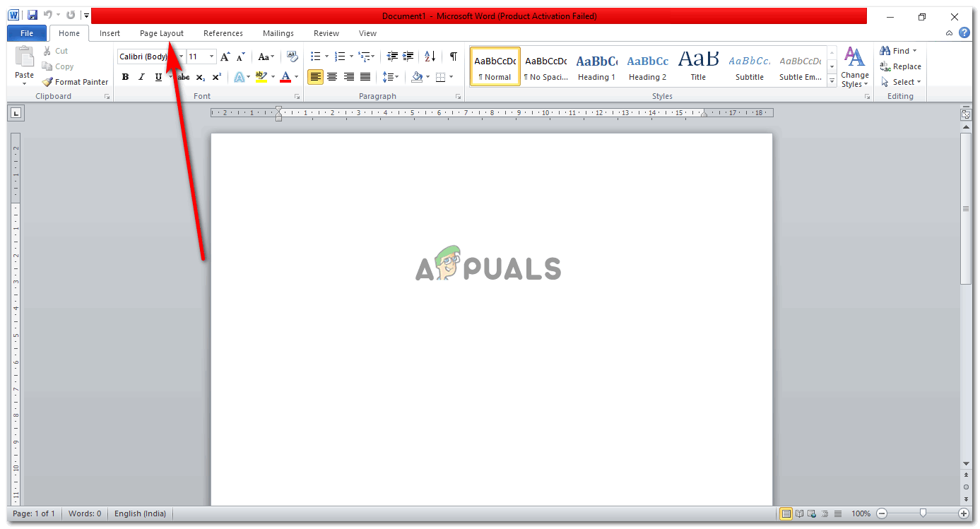The image size is (980, 529).
Task: Switch to Outline view icon
Action: click(x=825, y=513)
